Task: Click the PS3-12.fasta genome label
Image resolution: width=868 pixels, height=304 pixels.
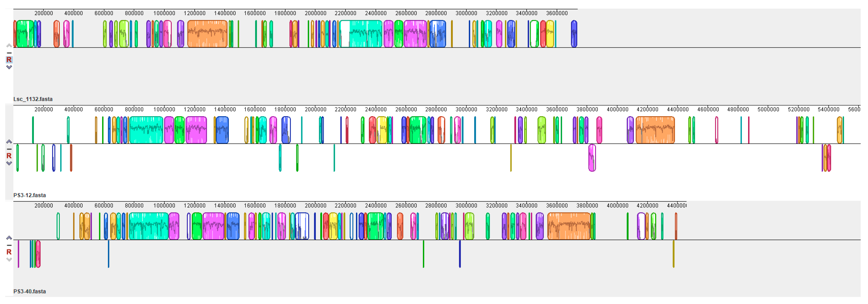Action: pyautogui.click(x=30, y=195)
